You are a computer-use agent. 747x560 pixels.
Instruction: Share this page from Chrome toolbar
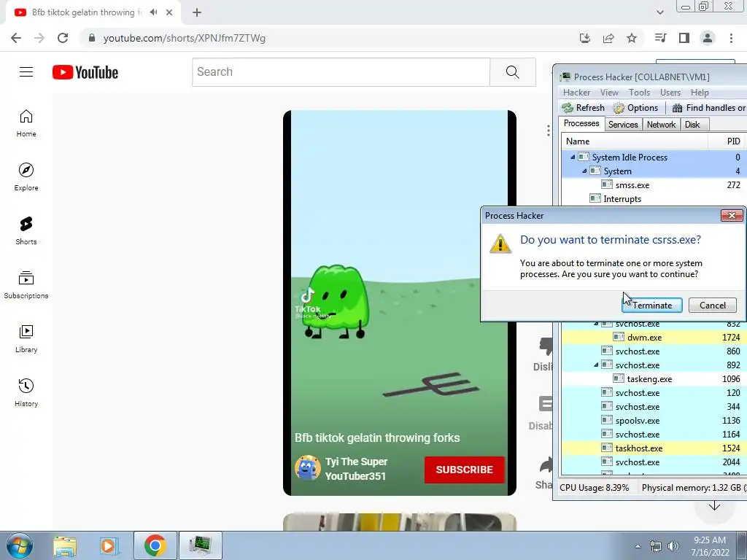click(608, 38)
